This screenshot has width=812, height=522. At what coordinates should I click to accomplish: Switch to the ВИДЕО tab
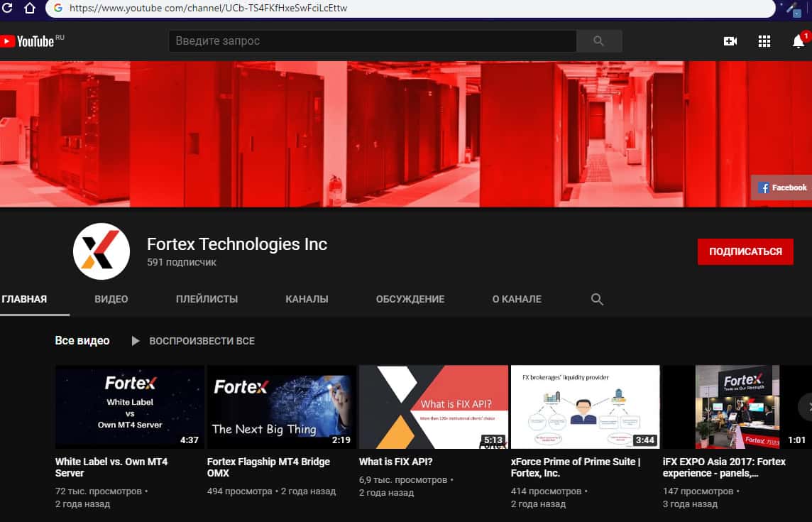(111, 299)
